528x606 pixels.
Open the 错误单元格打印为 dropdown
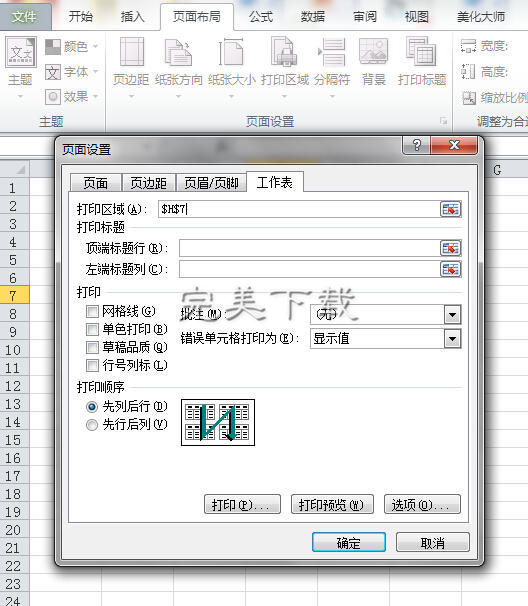point(452,339)
